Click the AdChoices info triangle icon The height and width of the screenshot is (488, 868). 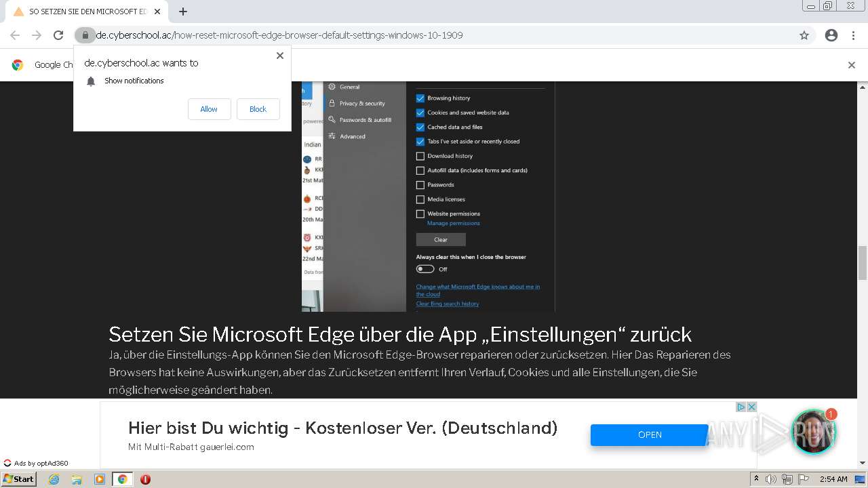pyautogui.click(x=741, y=407)
